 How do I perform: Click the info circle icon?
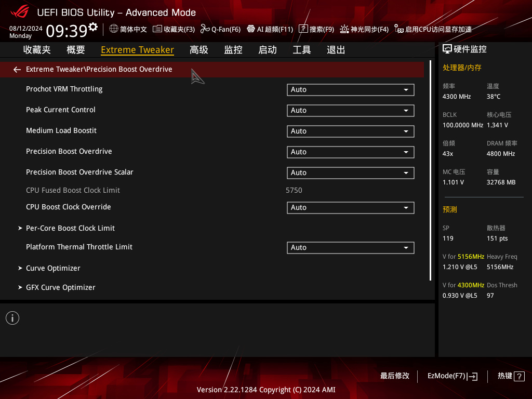(12, 318)
